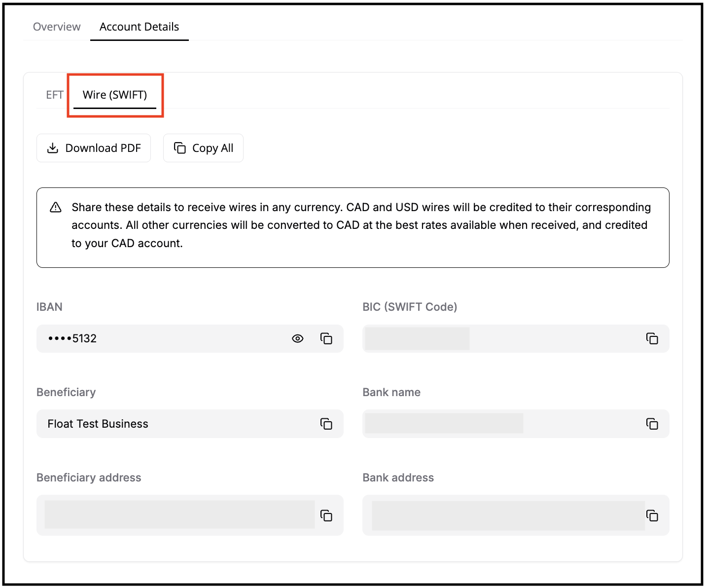
Task: Click the redacted Beneficiary address value
Action: point(179,515)
